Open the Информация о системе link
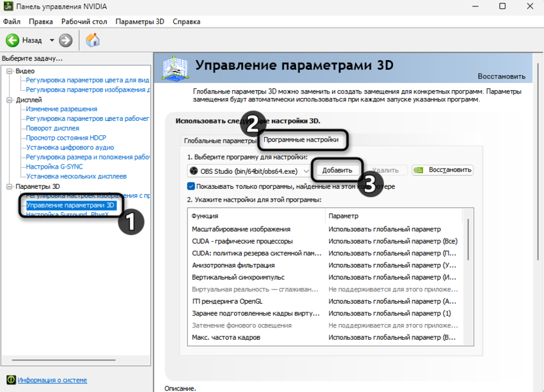This screenshot has height=392, width=544. (x=52, y=380)
